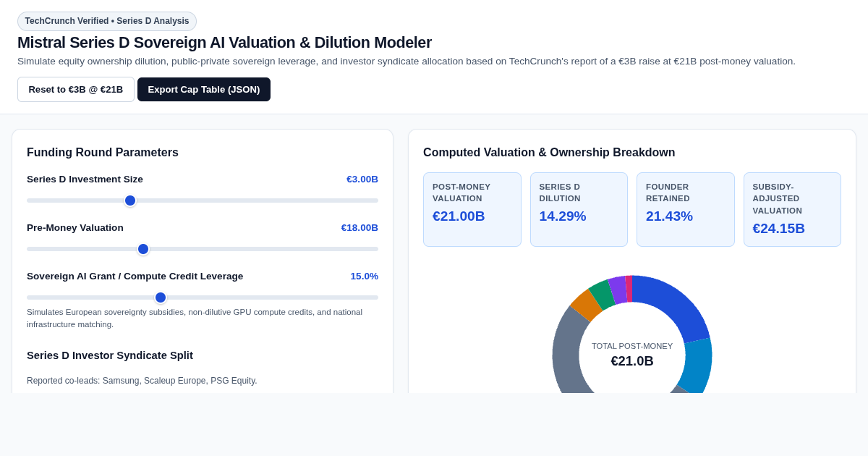Select the Series D Dilution card
This screenshot has width=868, height=456.
tap(579, 209)
